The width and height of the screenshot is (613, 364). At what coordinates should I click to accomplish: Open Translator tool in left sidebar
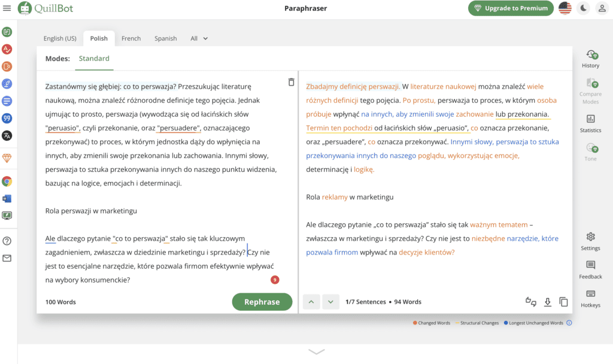coord(7,136)
